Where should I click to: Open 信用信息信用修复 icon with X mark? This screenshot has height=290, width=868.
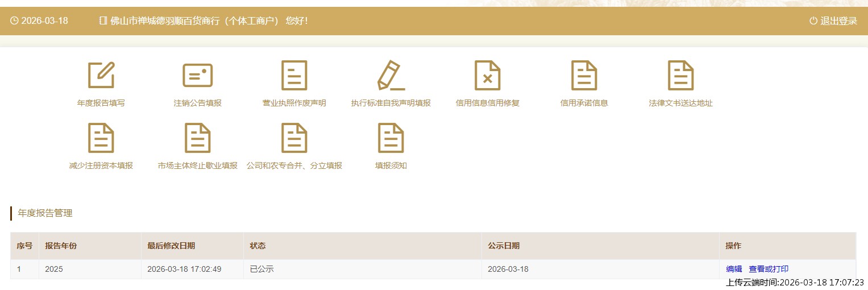coord(487,75)
